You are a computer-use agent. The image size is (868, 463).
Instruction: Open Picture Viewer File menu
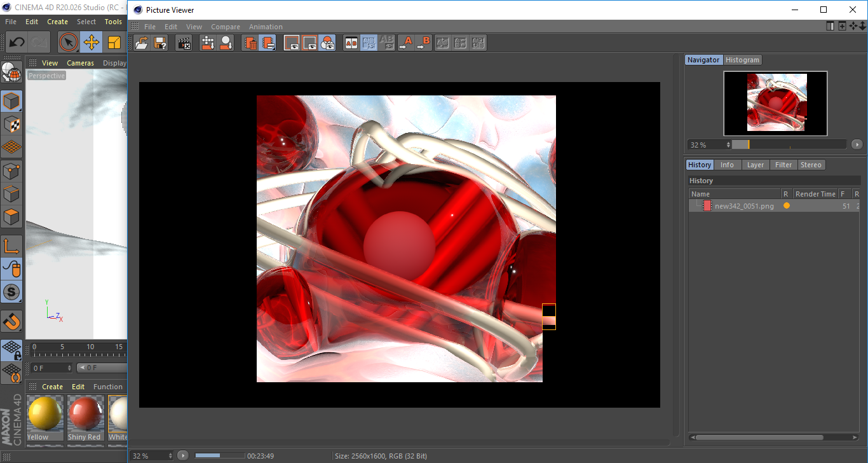[150, 27]
